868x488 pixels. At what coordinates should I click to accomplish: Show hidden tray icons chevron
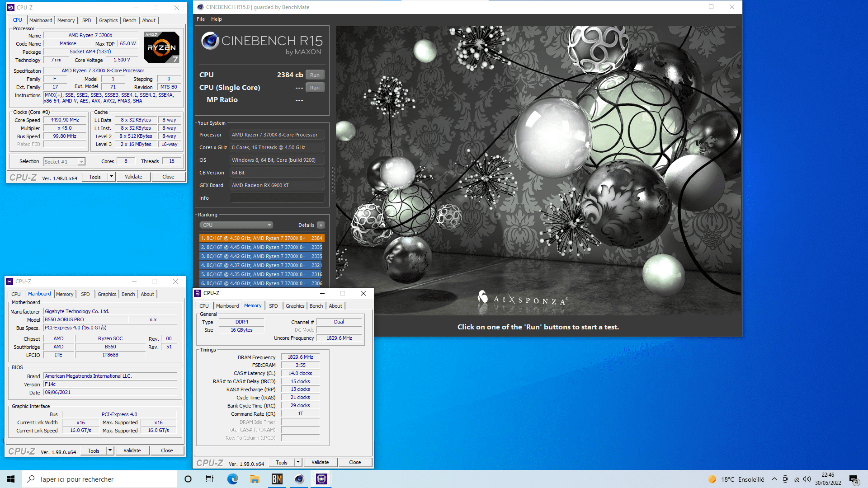[774, 479]
